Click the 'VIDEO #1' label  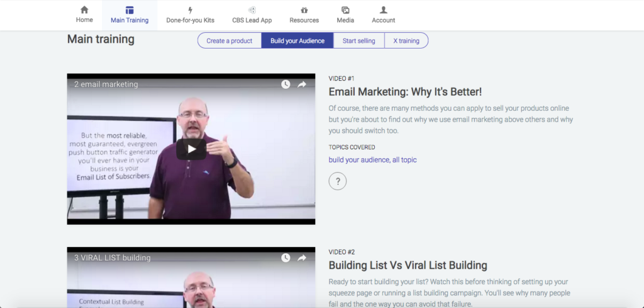(x=341, y=79)
